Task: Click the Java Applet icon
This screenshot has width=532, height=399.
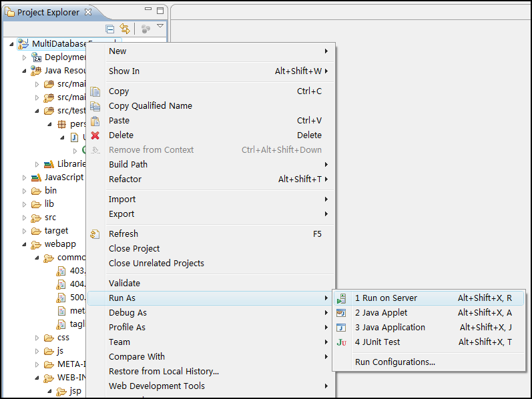Action: (341, 313)
